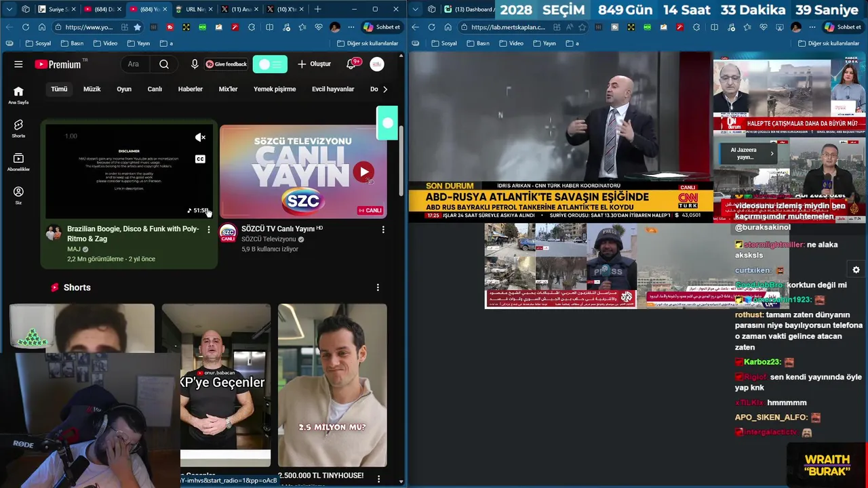Open YouTube notifications bell
The image size is (868, 488).
point(351,64)
